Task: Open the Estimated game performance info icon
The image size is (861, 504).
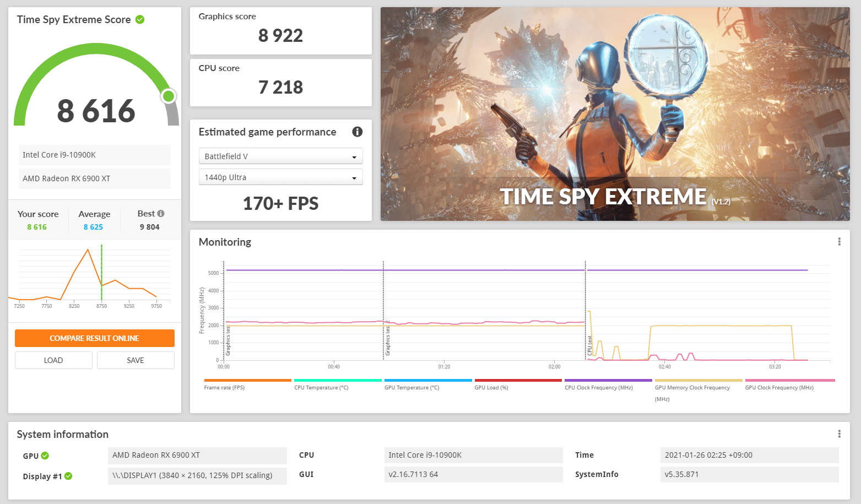Action: tap(358, 132)
